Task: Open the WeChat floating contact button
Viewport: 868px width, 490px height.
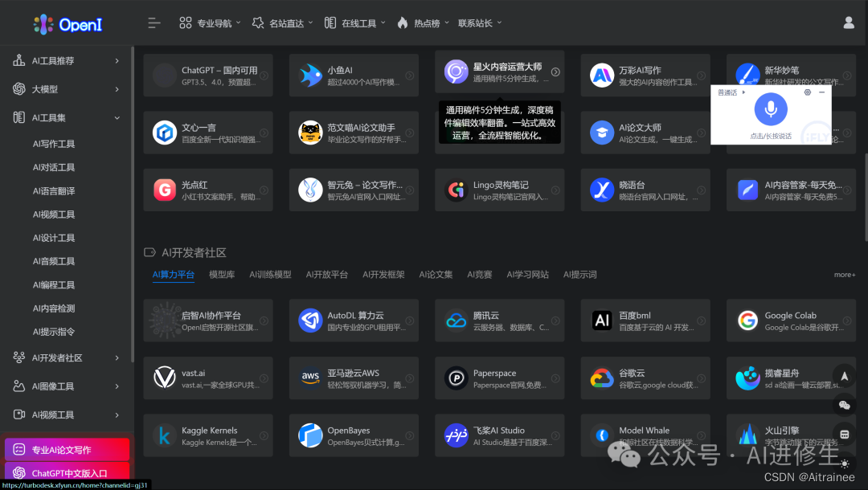Action: (x=844, y=406)
